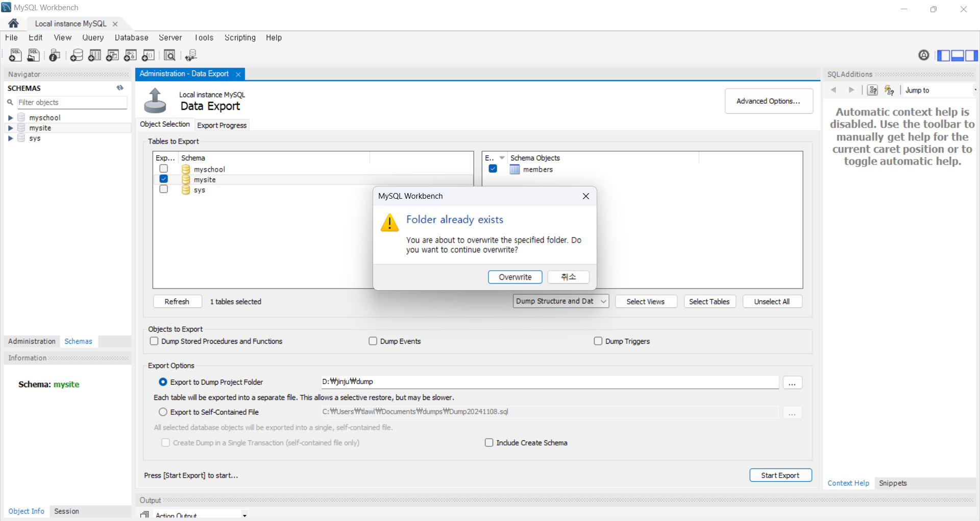
Task: Click the output panel view icon beside Action Output
Action: [145, 515]
